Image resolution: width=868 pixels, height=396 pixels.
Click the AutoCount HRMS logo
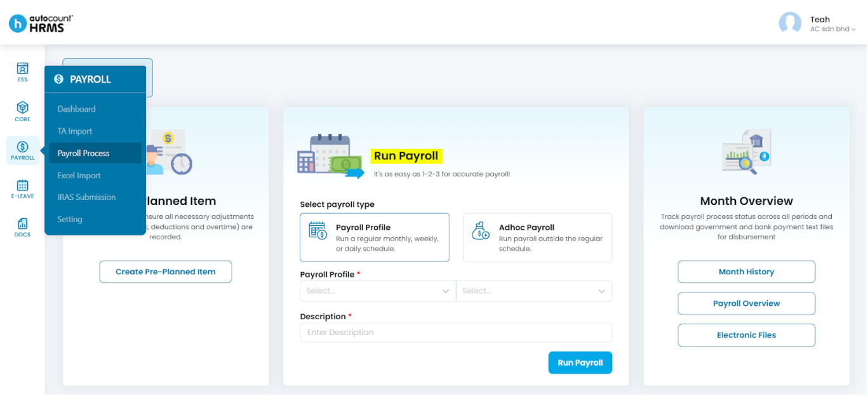(x=41, y=23)
